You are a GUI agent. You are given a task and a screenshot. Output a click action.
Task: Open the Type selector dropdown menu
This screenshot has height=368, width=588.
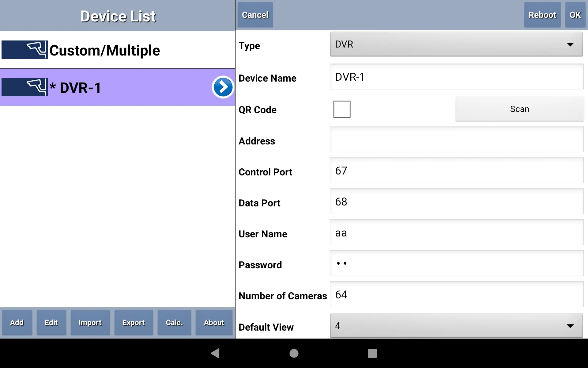457,44
